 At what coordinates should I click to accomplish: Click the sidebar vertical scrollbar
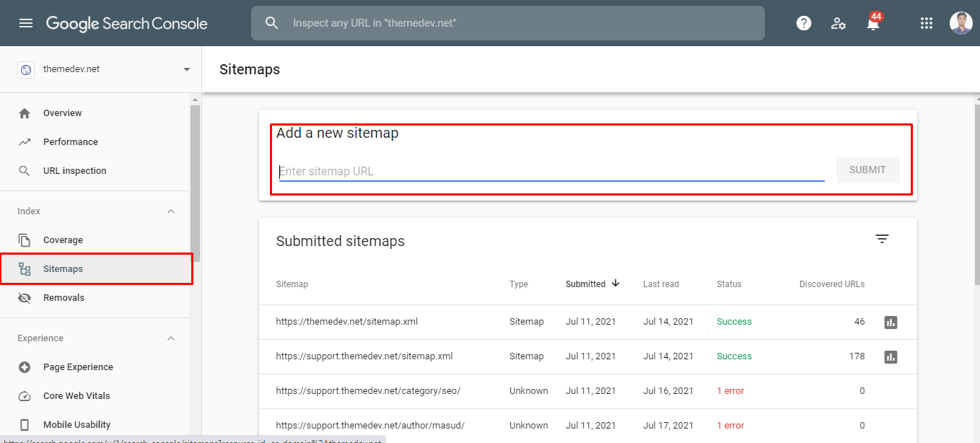click(x=195, y=184)
